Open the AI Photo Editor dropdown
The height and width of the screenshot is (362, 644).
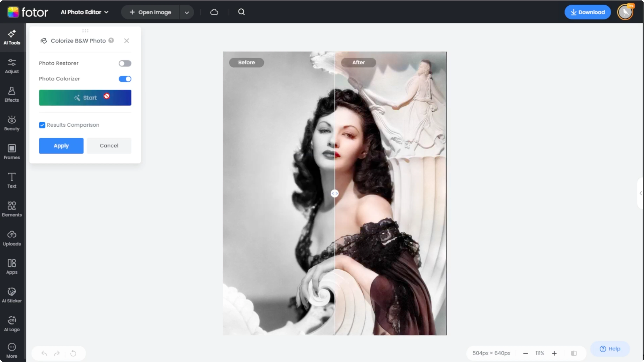(85, 12)
